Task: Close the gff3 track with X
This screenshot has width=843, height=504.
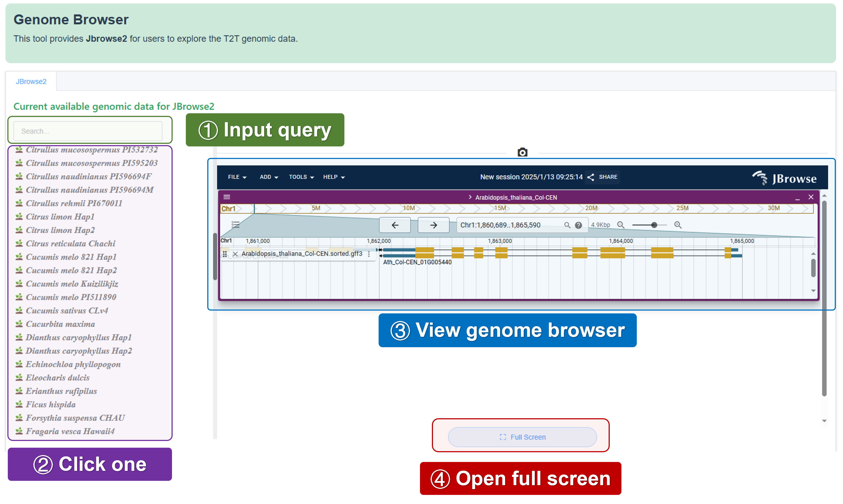Action: (x=235, y=254)
